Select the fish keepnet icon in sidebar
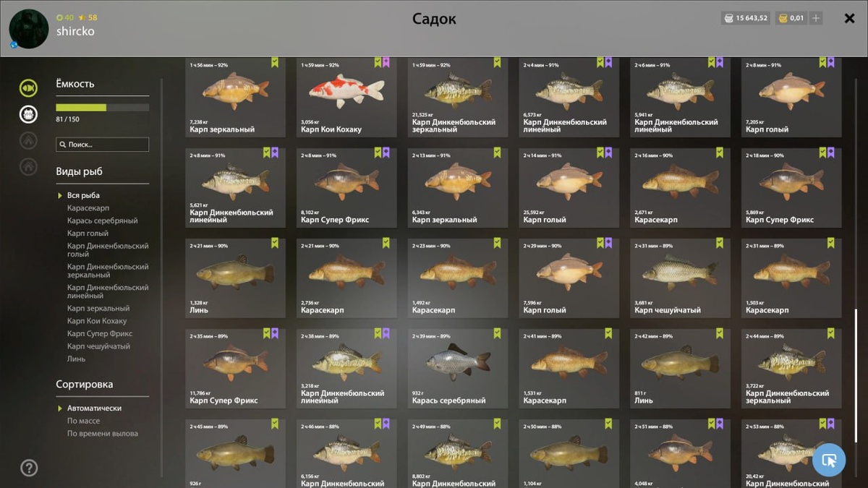 (x=28, y=88)
